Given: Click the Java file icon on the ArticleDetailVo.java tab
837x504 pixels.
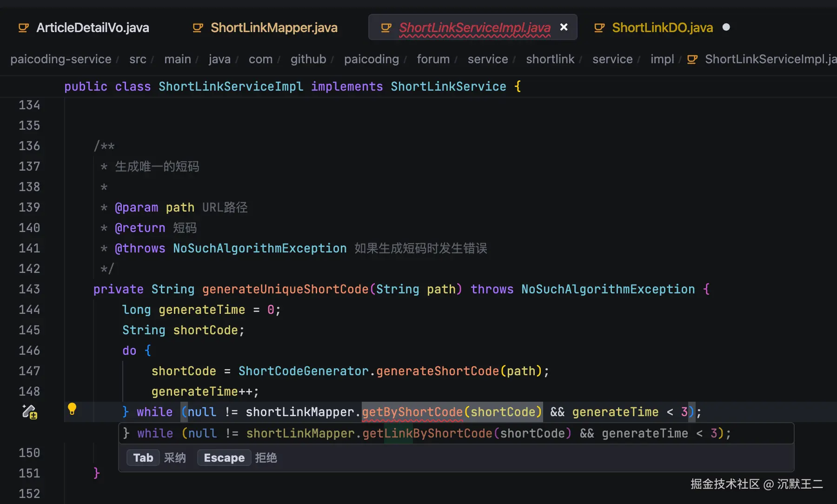Looking at the screenshot, I should [x=23, y=28].
